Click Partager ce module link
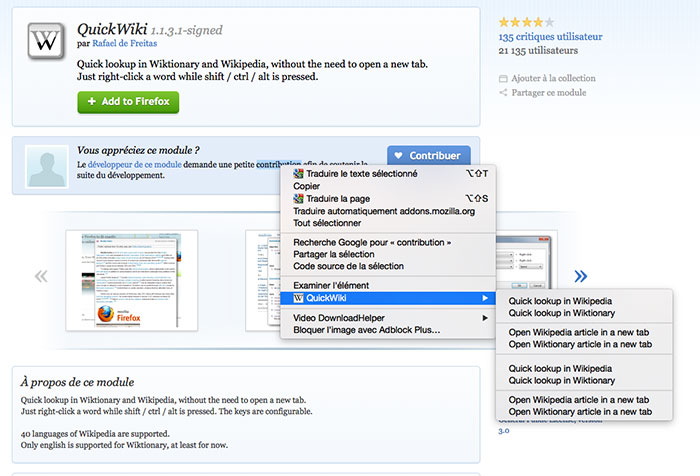This screenshot has width=700, height=476. 549,92
